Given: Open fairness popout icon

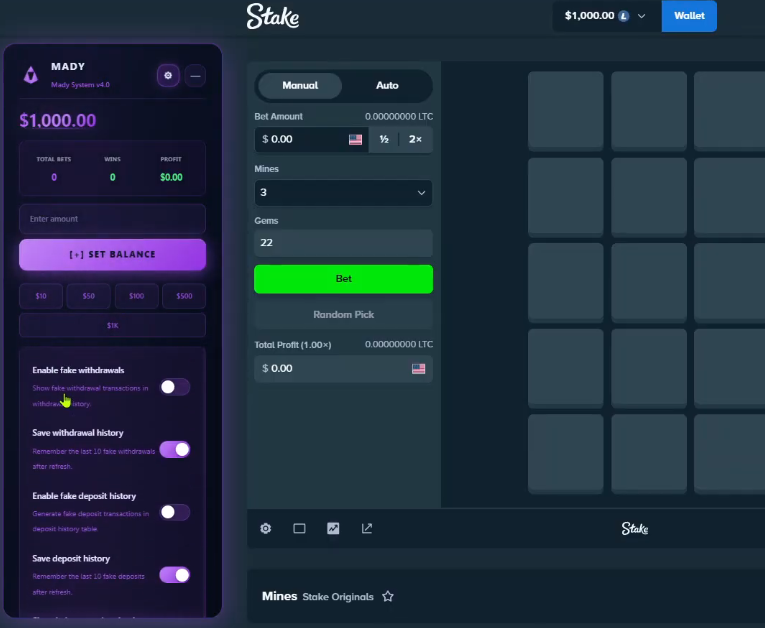Looking at the screenshot, I should click(x=367, y=528).
